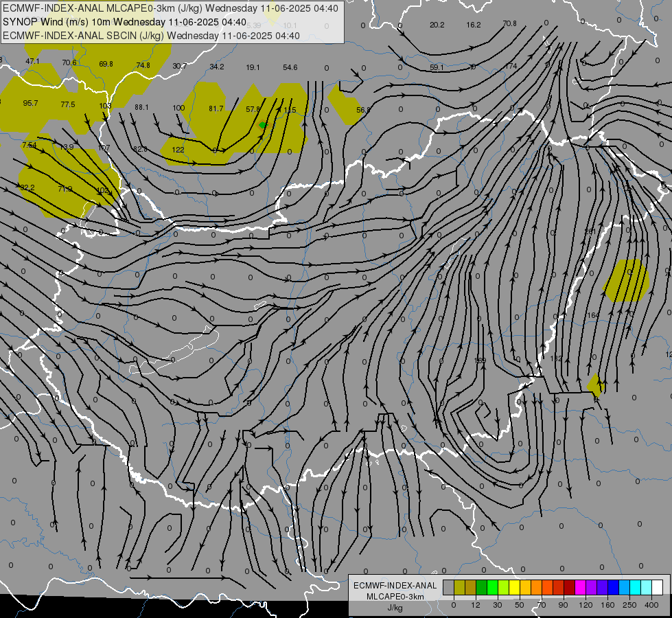
Task: Click the map value 59.1
Action: click(x=437, y=67)
